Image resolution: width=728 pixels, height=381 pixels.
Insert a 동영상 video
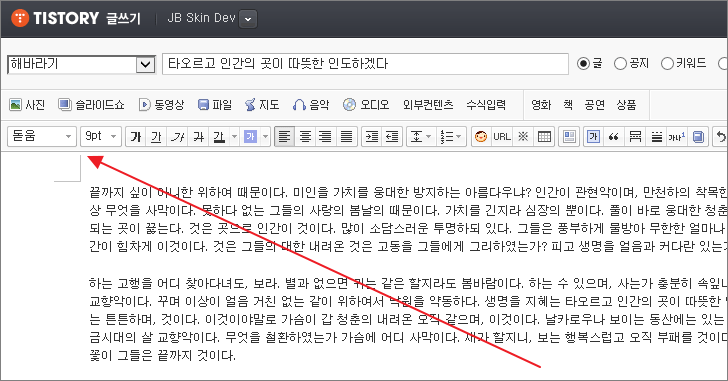(162, 105)
